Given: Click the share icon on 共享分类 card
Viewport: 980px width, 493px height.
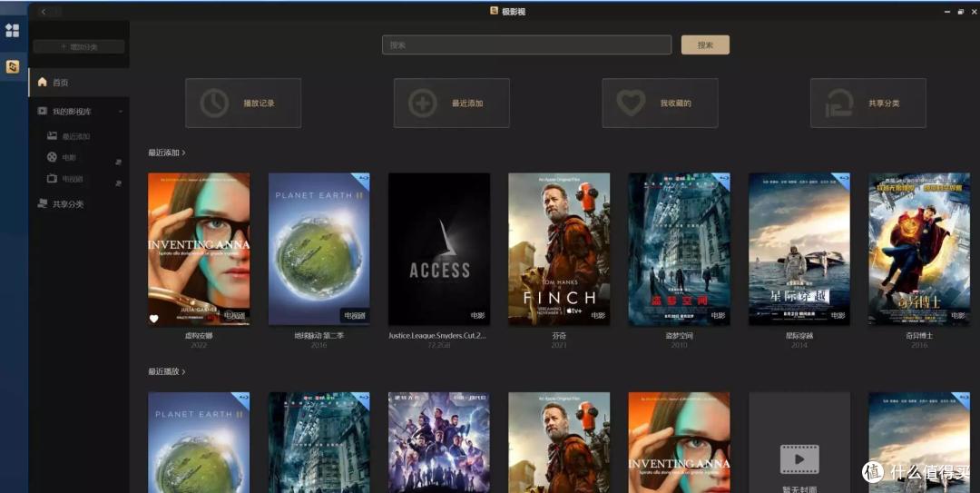Looking at the screenshot, I should 839,104.
